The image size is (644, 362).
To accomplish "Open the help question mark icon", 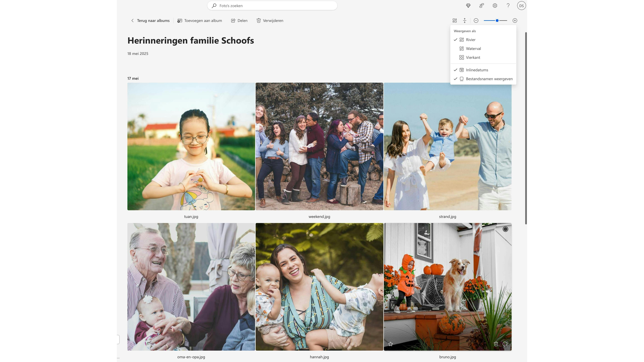I will click(x=508, y=6).
